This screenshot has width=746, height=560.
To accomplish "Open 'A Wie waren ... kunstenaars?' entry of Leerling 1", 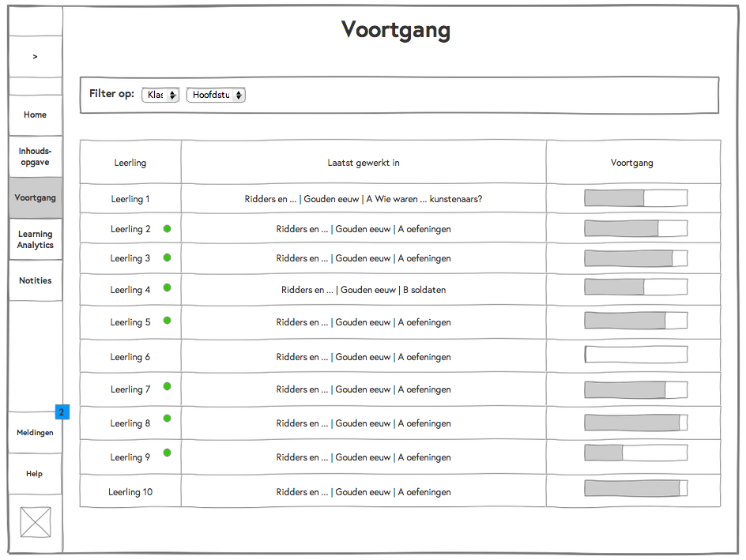I will point(424,199).
